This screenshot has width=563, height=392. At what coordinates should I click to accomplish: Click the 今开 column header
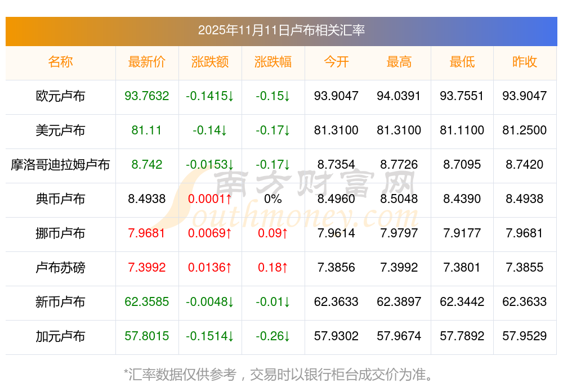pyautogui.click(x=336, y=62)
